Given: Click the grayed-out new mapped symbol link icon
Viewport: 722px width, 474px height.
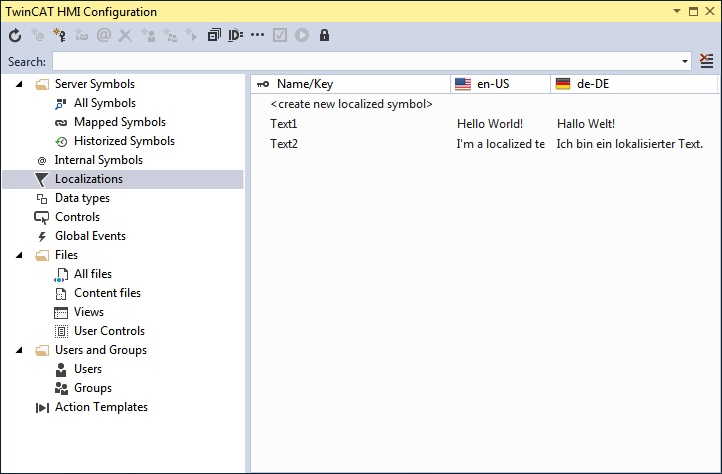Looking at the screenshot, I should (82, 35).
